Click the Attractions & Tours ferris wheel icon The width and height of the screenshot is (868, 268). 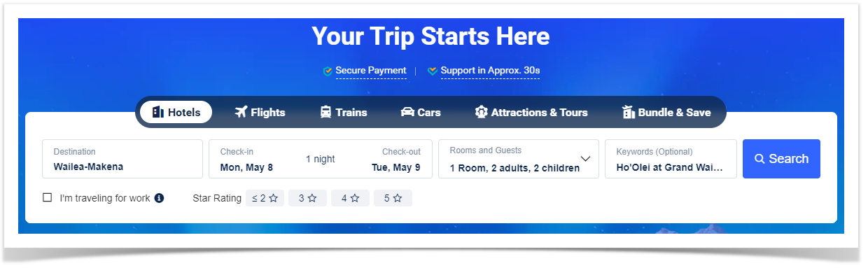481,112
